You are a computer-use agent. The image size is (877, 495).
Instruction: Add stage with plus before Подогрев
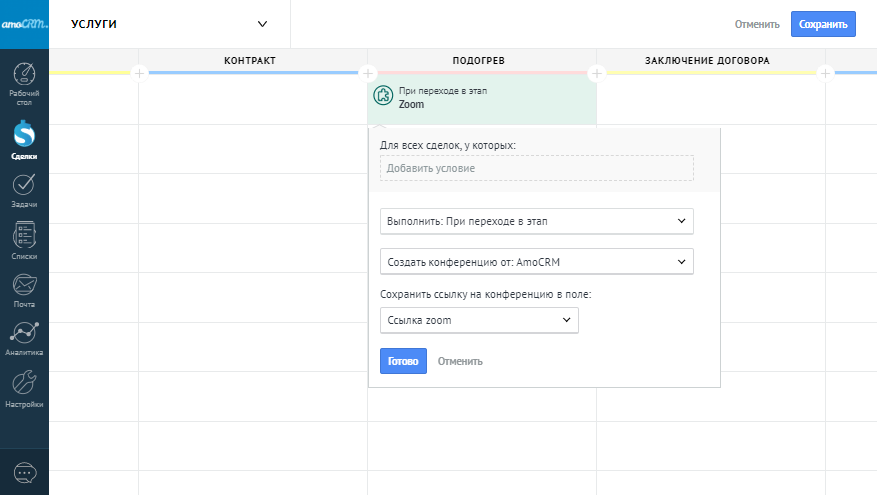367,73
